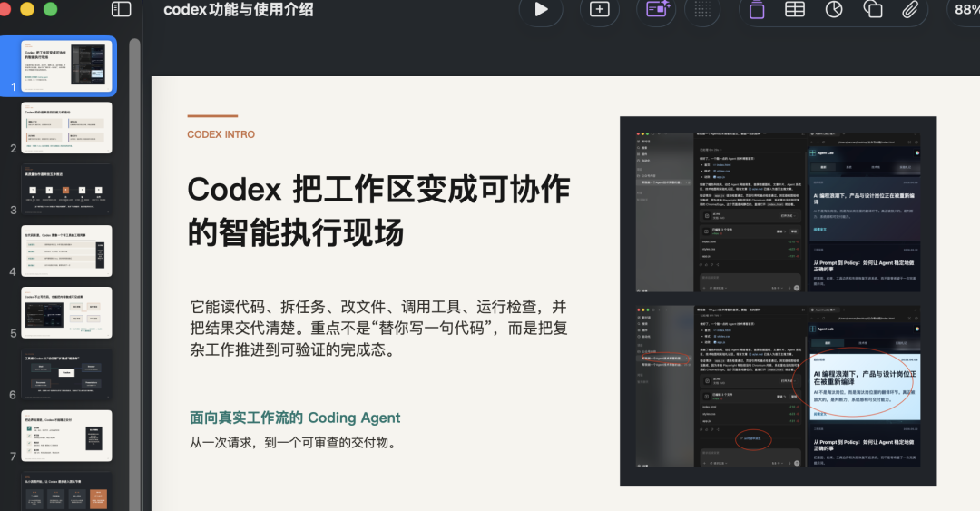Select slide 2 thumbnail in navigator
Image resolution: width=980 pixels, height=511 pixels.
pos(67,128)
